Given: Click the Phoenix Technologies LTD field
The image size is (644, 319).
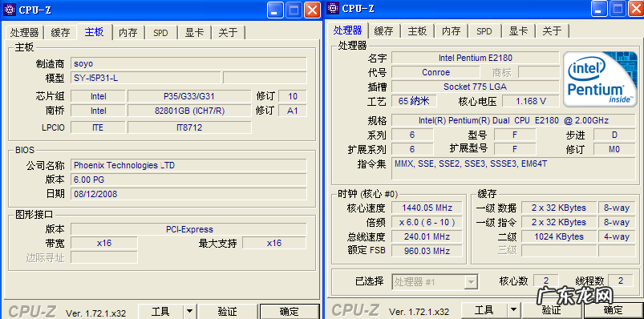Looking at the screenshot, I should 188,165.
